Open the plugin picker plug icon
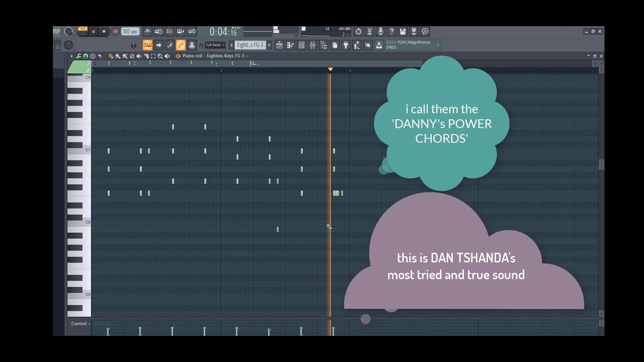This screenshot has height=362, width=644. tap(346, 45)
